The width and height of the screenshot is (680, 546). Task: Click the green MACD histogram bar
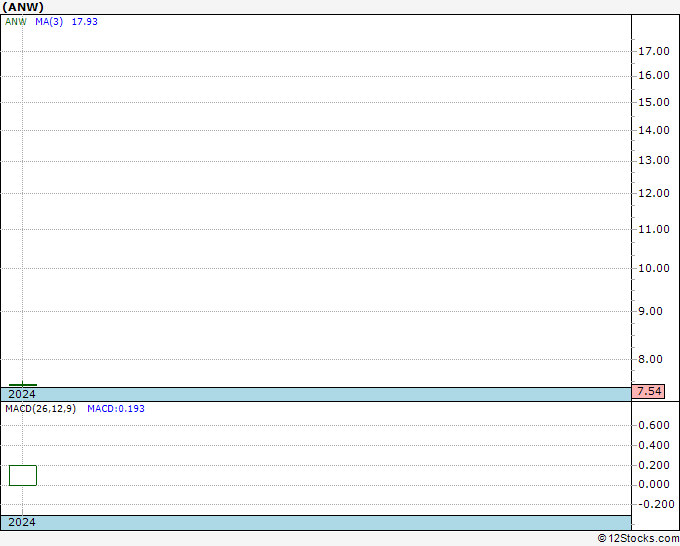[x=23, y=475]
